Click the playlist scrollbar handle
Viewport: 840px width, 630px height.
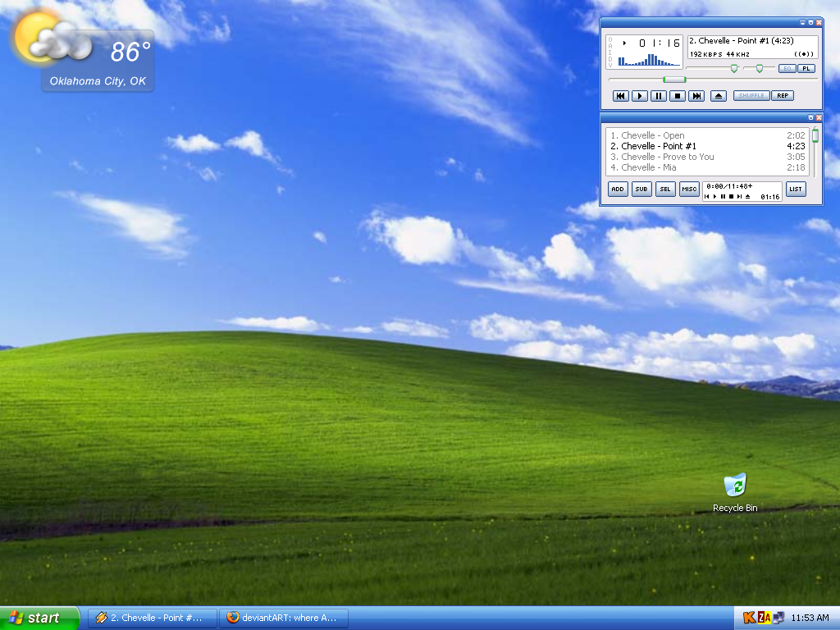815,135
